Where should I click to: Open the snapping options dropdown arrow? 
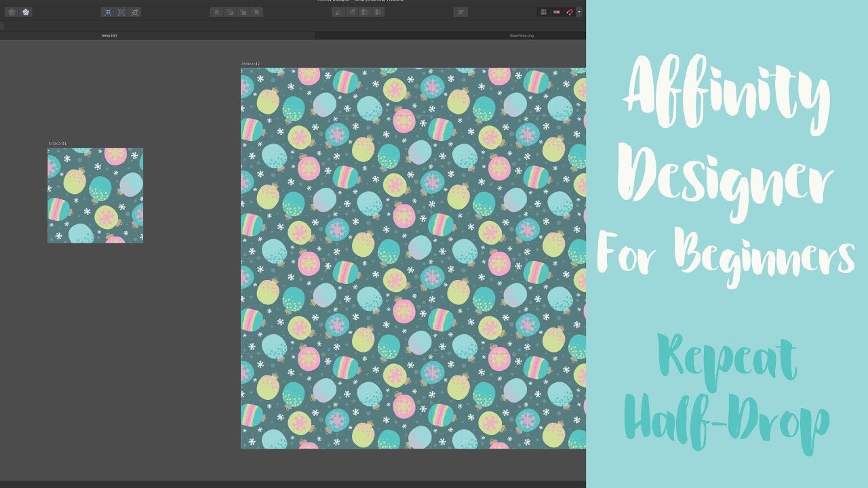pos(578,12)
